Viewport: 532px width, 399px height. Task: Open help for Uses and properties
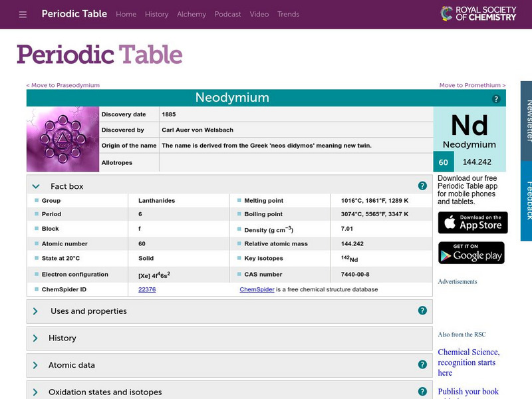pyautogui.click(x=422, y=311)
